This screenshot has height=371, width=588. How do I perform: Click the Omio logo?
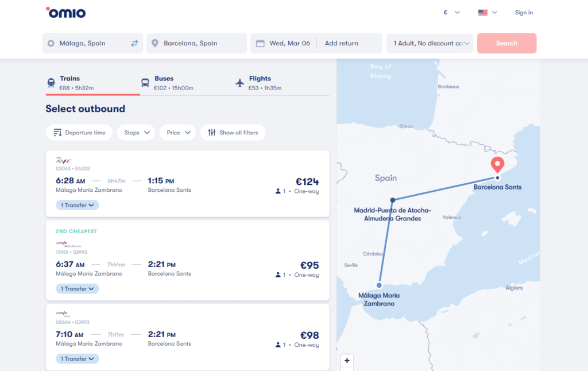tap(65, 13)
